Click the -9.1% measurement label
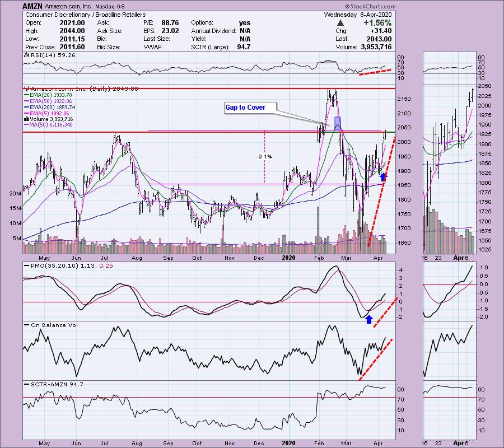This screenshot has width=504, height=448. coord(264,156)
